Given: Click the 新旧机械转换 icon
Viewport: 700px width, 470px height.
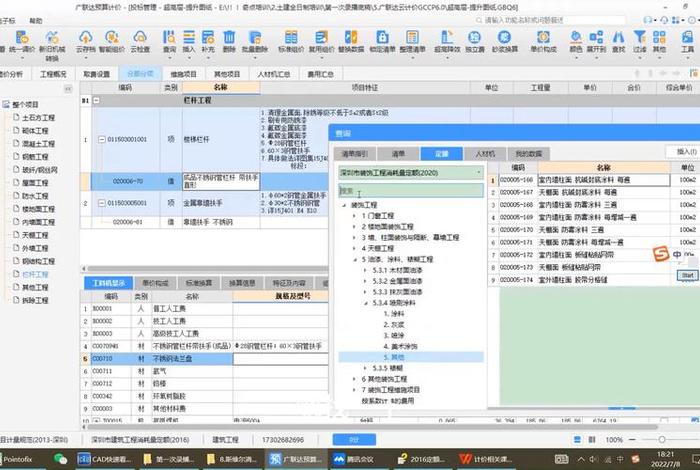Looking at the screenshot, I should coord(52,45).
